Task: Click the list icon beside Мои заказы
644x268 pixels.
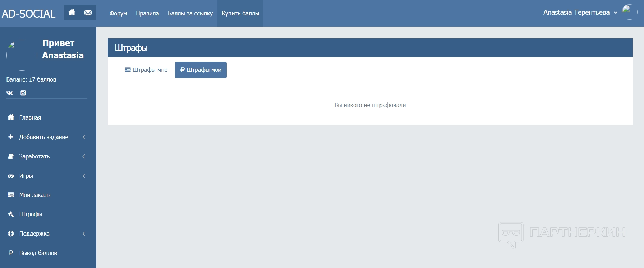Action: click(x=11, y=195)
